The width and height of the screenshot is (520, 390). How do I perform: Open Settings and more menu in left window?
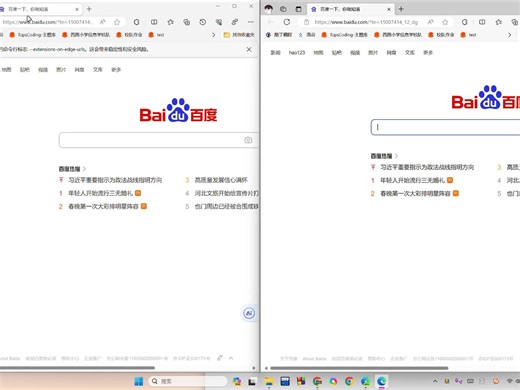(x=251, y=22)
